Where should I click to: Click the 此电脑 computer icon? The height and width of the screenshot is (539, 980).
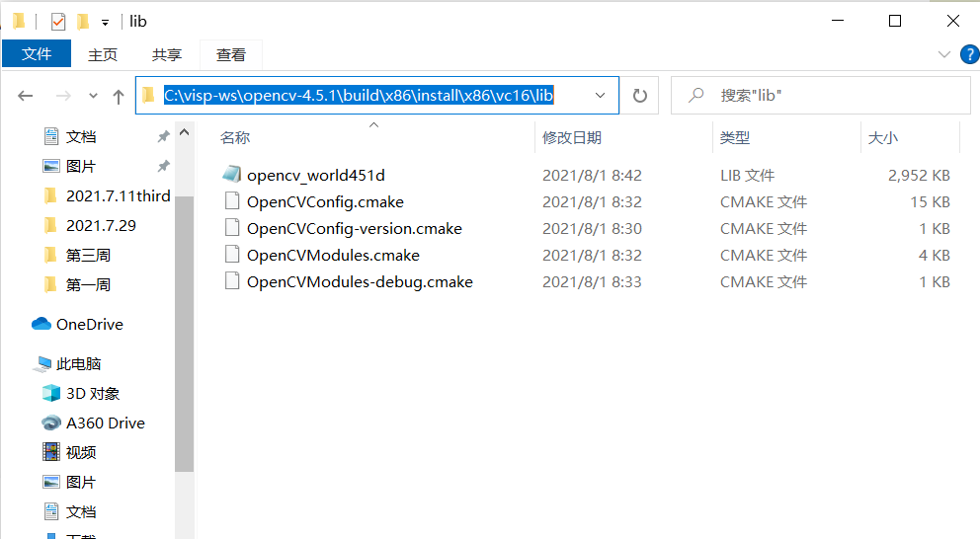point(41,364)
